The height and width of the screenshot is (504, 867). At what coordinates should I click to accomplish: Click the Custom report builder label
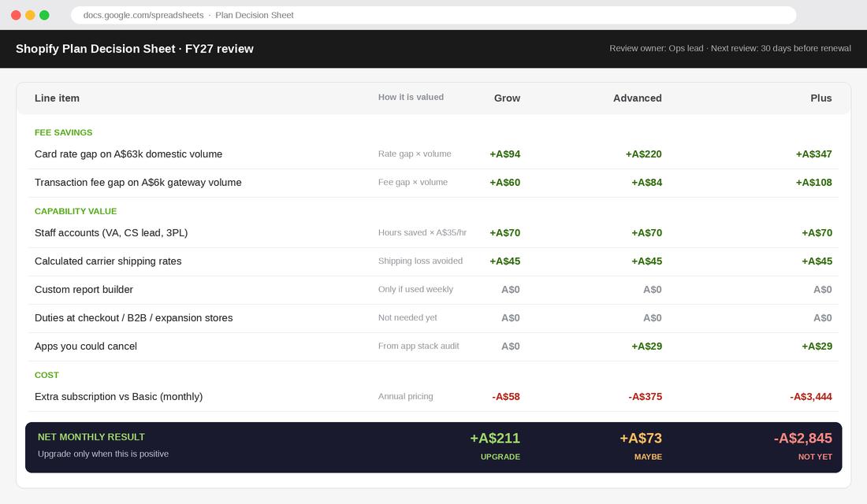[x=84, y=290]
